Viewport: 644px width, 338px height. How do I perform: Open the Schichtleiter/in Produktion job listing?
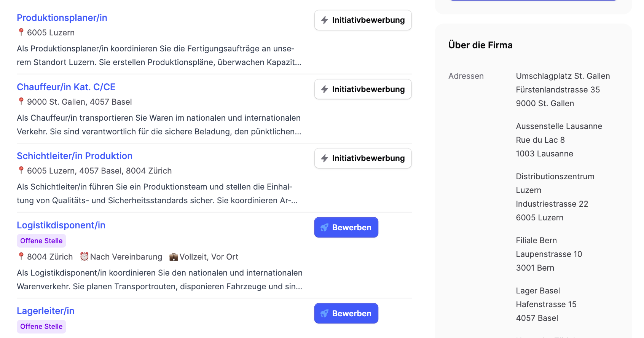tap(75, 156)
